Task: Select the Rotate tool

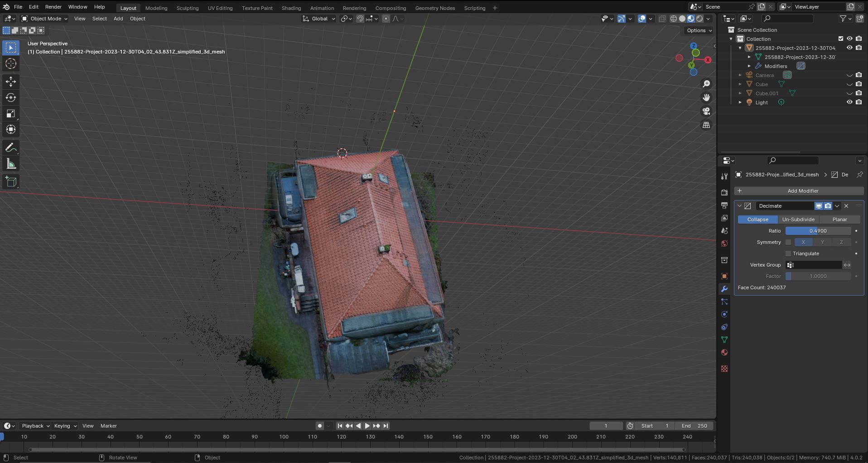Action: point(11,97)
